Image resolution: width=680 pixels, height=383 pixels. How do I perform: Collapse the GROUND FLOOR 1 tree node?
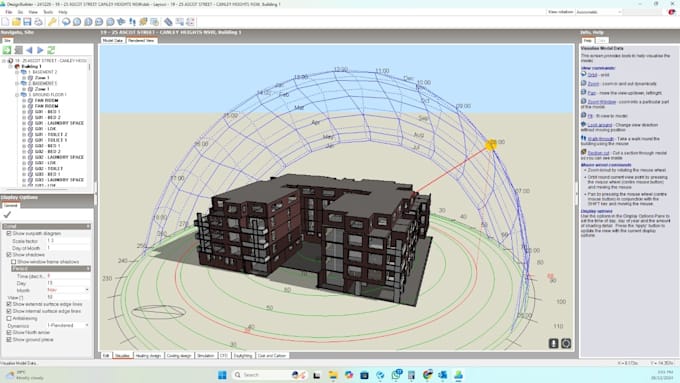17,95
